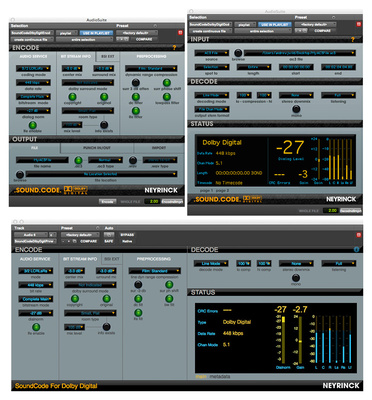
Task: Toggle lowpass filter LED in top ENCODE window
Action: tap(167, 97)
